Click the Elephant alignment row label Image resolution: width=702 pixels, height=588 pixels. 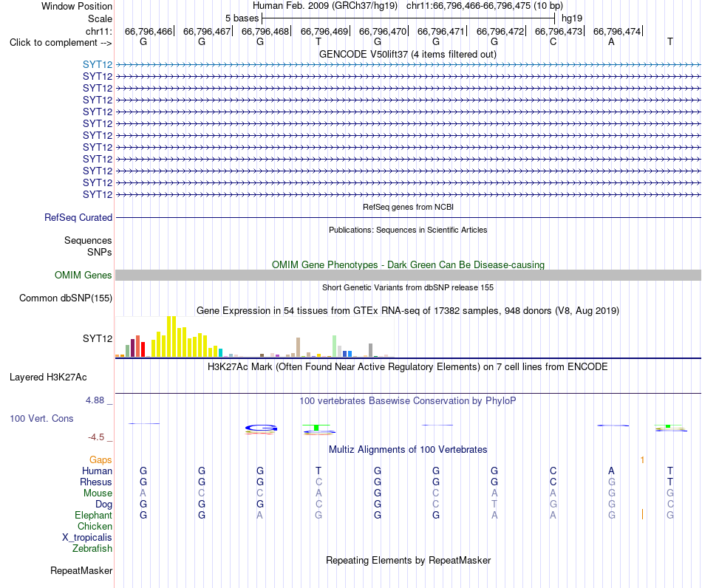tap(93, 516)
